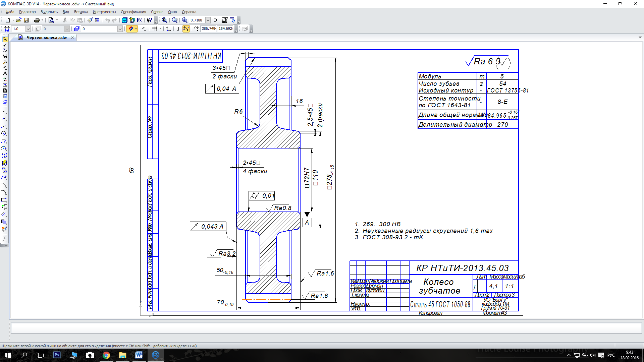
Task: Open Word from the taskbar
Action: [139, 355]
